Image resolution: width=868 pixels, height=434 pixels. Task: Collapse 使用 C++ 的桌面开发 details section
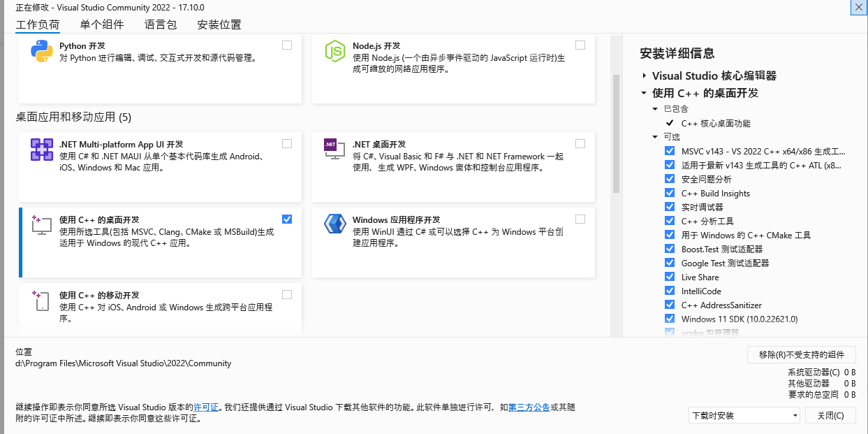pyautogui.click(x=644, y=93)
